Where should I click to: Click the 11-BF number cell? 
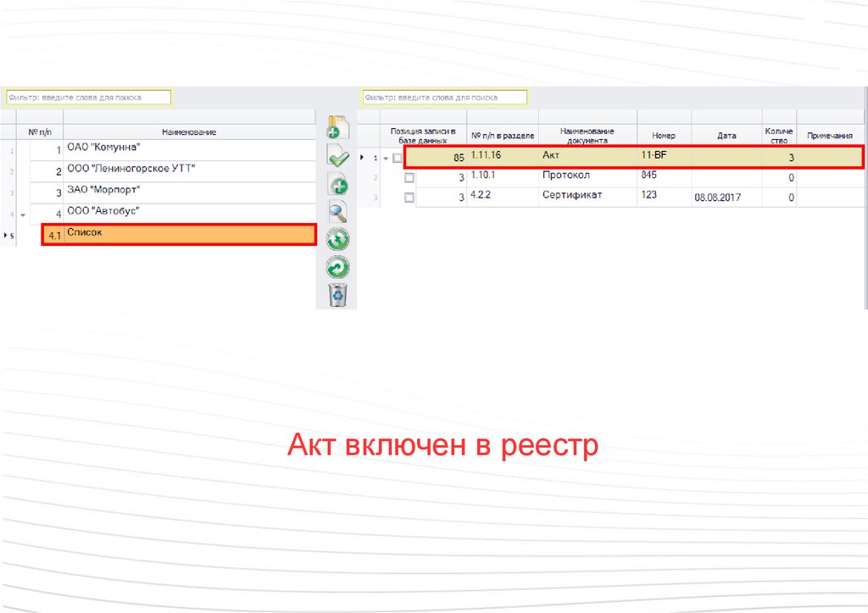[664, 157]
